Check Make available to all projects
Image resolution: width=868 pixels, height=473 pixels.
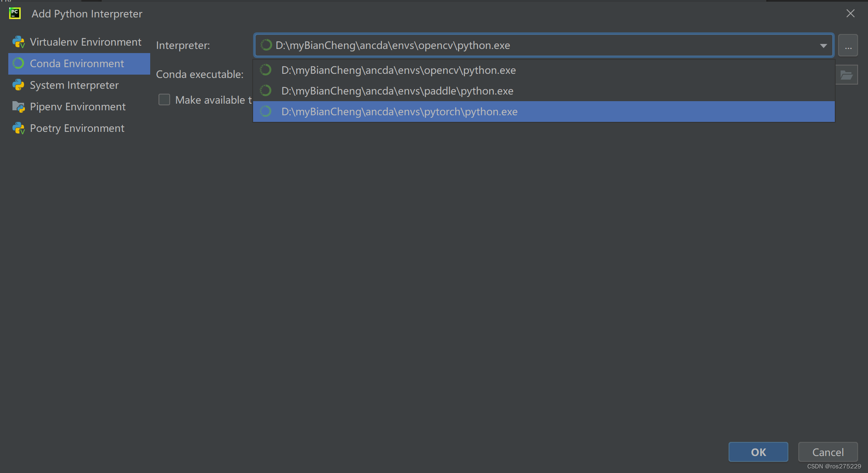[x=164, y=99]
